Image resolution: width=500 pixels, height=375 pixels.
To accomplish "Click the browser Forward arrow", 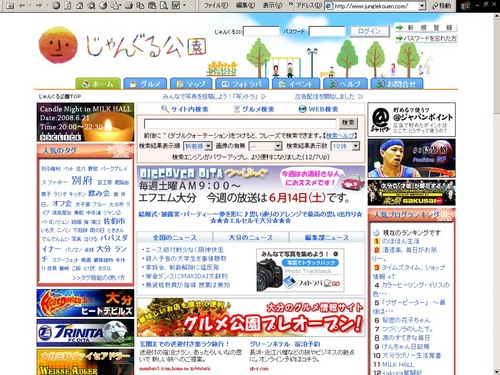I will [x=39, y=5].
